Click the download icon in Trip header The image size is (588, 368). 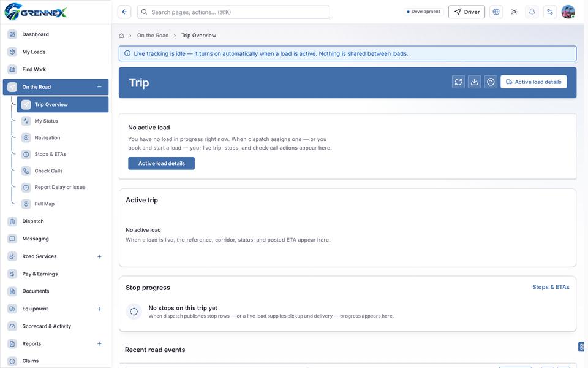[x=474, y=82]
